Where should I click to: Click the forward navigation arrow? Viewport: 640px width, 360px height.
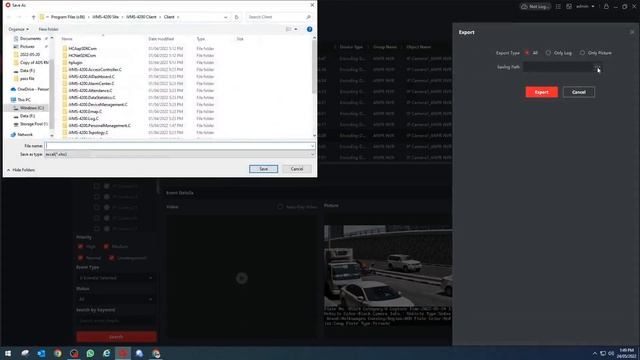[19, 17]
